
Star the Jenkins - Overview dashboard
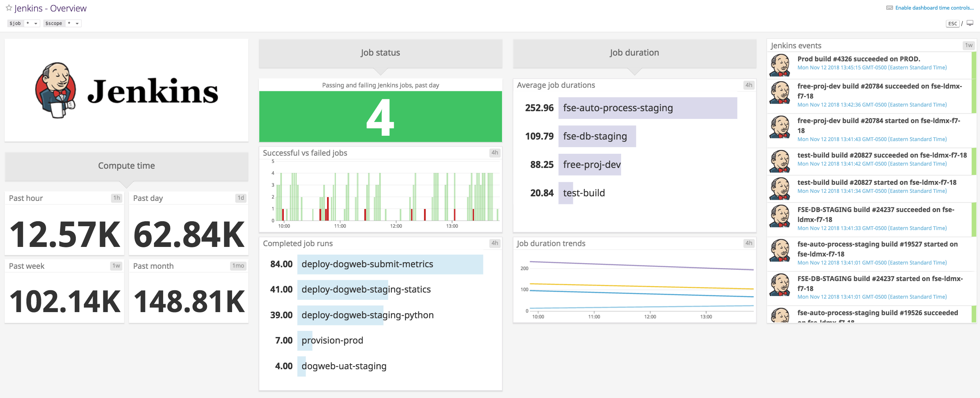9,8
